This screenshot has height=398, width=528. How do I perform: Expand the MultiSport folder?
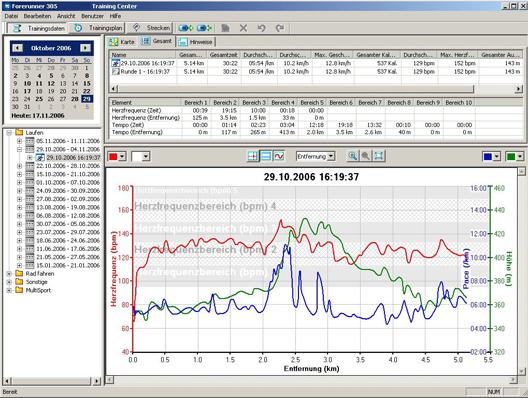[x=9, y=290]
